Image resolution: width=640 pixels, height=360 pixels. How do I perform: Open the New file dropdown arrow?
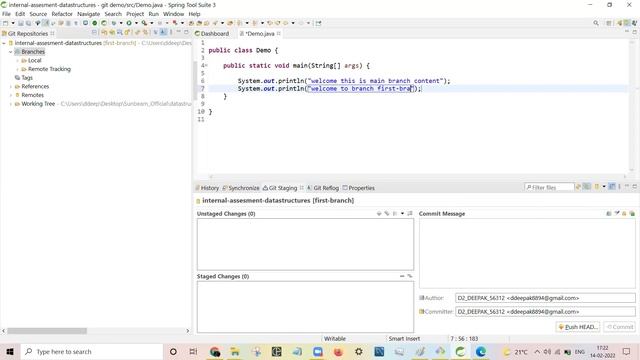(x=13, y=23)
